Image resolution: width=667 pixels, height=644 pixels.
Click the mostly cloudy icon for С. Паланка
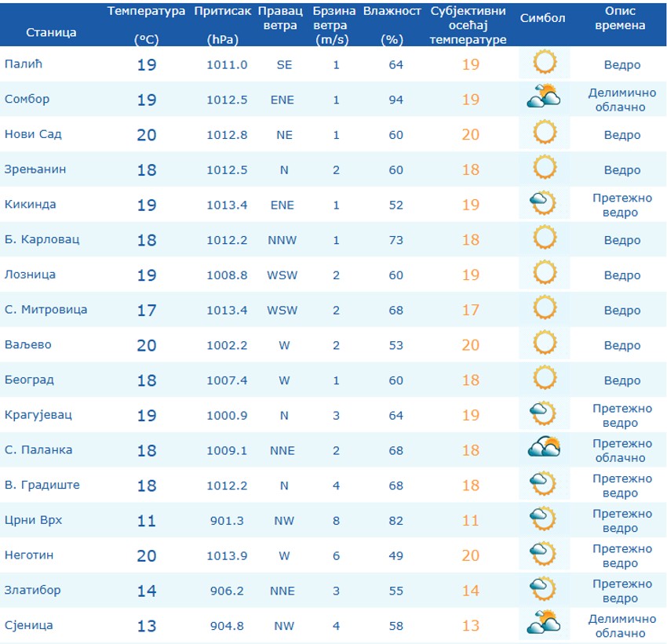pos(544,447)
